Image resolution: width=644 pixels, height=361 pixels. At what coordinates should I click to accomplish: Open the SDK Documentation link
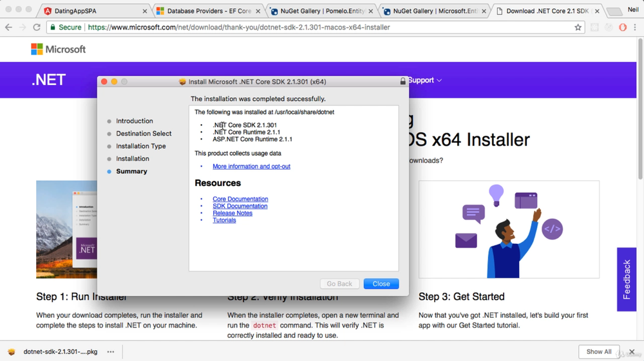[x=240, y=206]
